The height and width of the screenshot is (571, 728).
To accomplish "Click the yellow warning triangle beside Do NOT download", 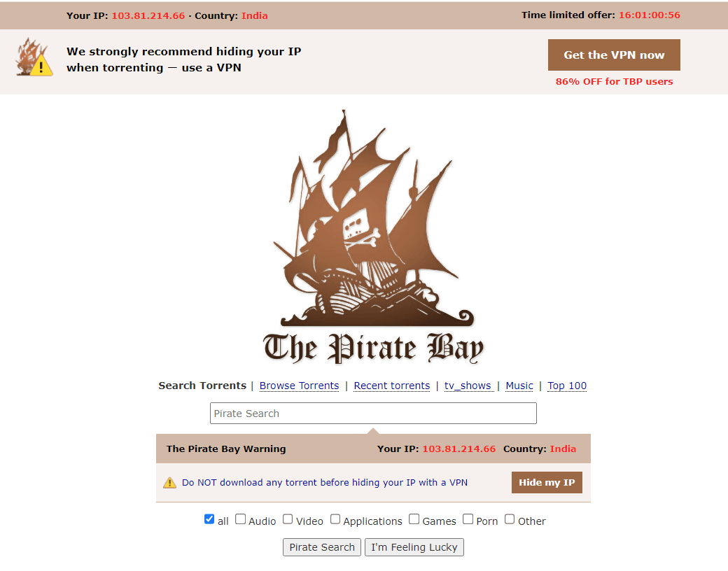I will (170, 483).
